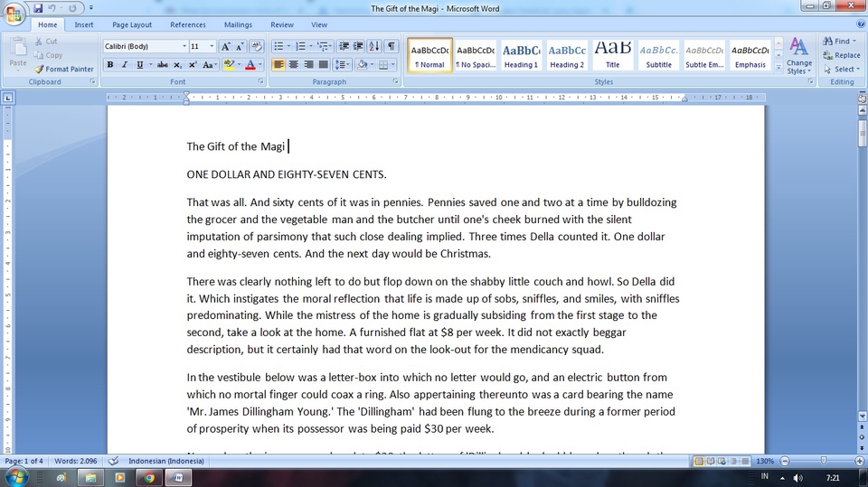The width and height of the screenshot is (868, 487).
Task: Open the font name dropdown
Action: tap(184, 46)
